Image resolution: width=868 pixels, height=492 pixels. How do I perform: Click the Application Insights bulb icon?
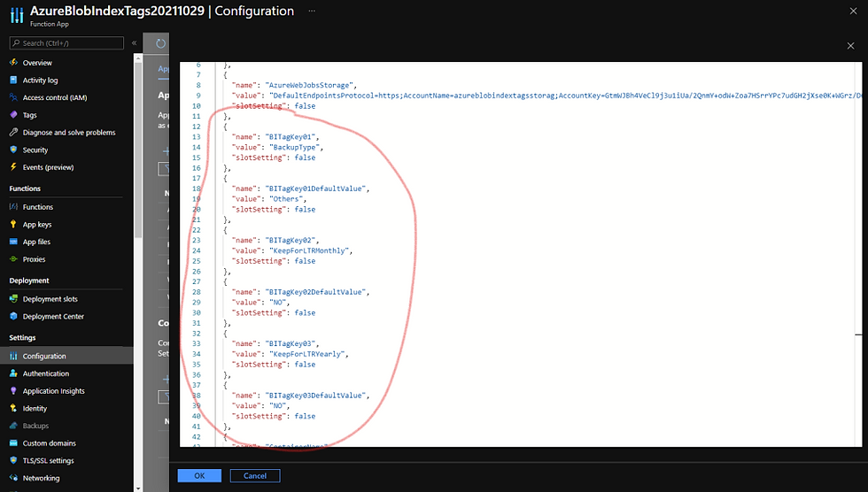(13, 391)
